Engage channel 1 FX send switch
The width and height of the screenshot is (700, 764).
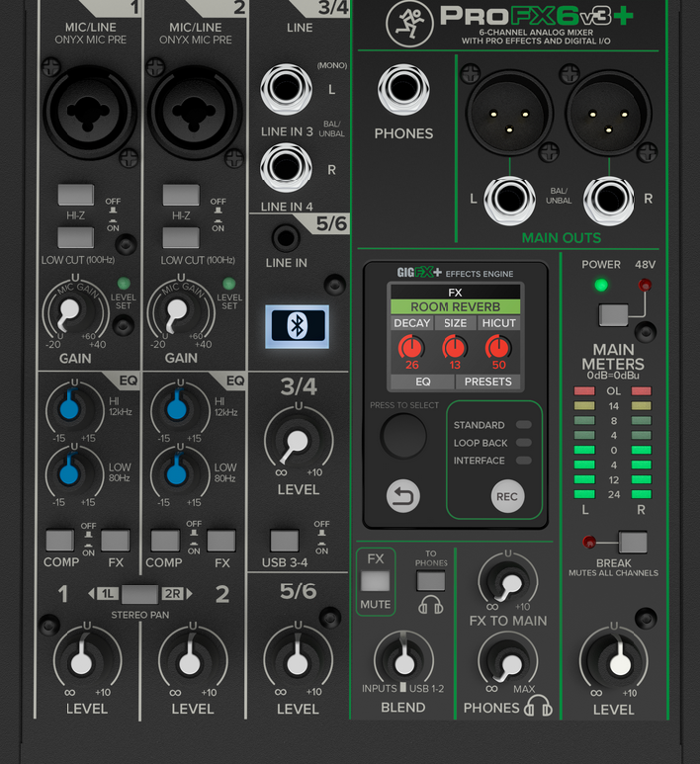116,541
